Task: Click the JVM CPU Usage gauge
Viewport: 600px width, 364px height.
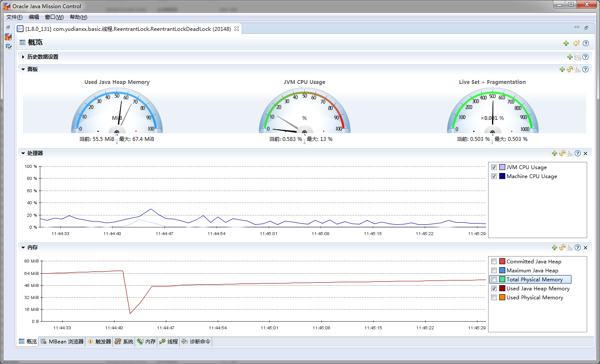Action: point(304,110)
